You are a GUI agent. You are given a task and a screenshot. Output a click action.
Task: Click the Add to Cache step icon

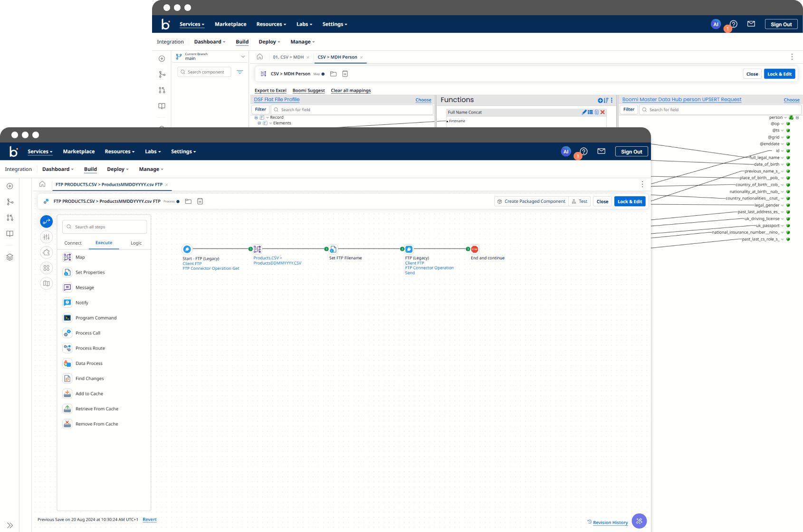coord(67,394)
